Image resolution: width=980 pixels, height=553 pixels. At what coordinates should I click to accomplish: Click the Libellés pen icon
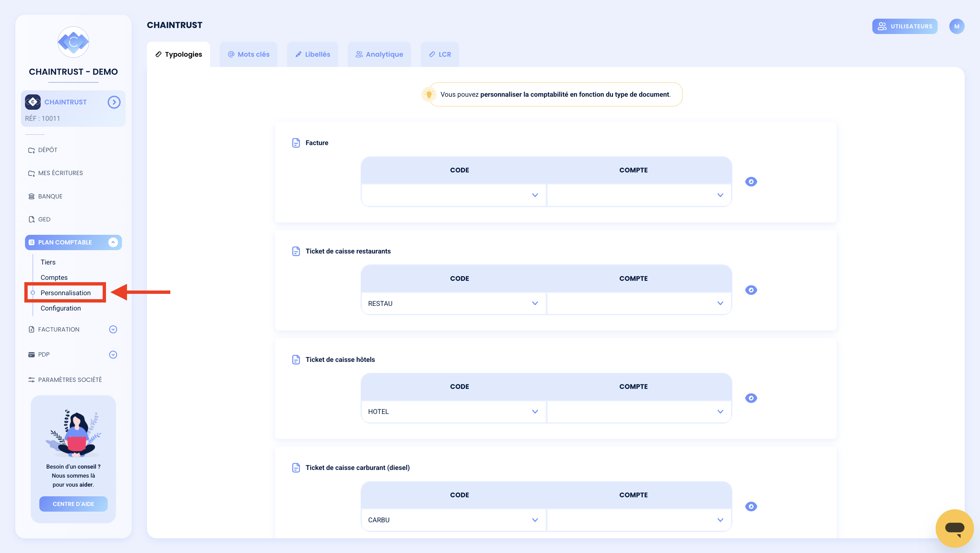298,54
